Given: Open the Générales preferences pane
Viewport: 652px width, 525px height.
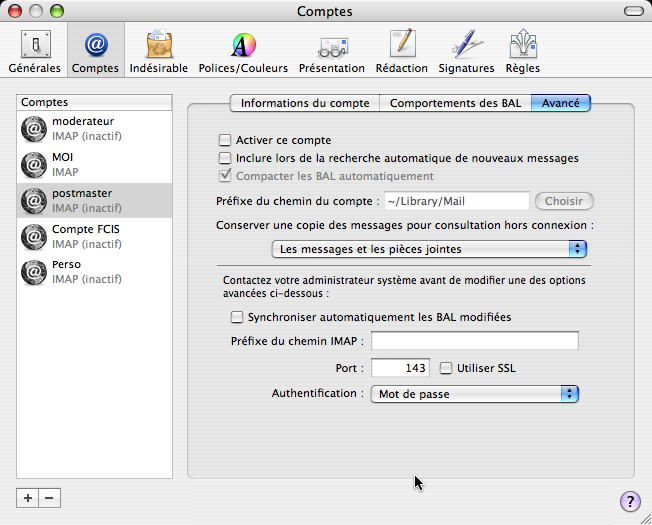Looking at the screenshot, I should tap(35, 51).
